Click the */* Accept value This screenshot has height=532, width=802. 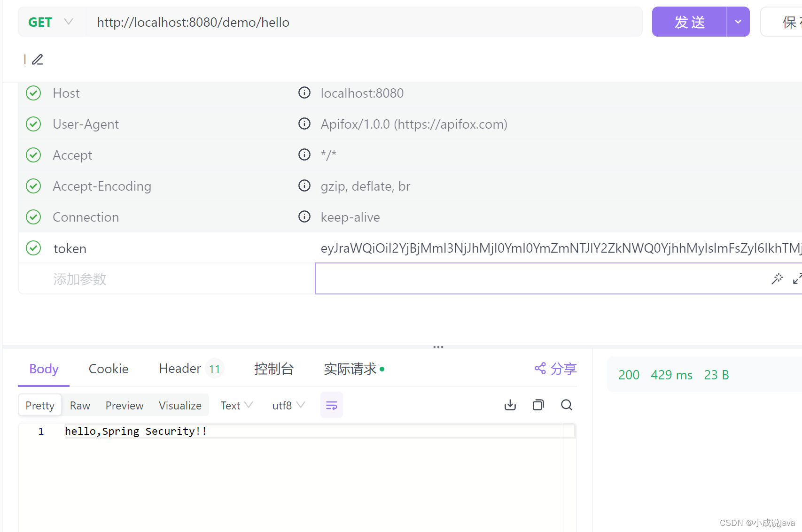[x=328, y=154]
